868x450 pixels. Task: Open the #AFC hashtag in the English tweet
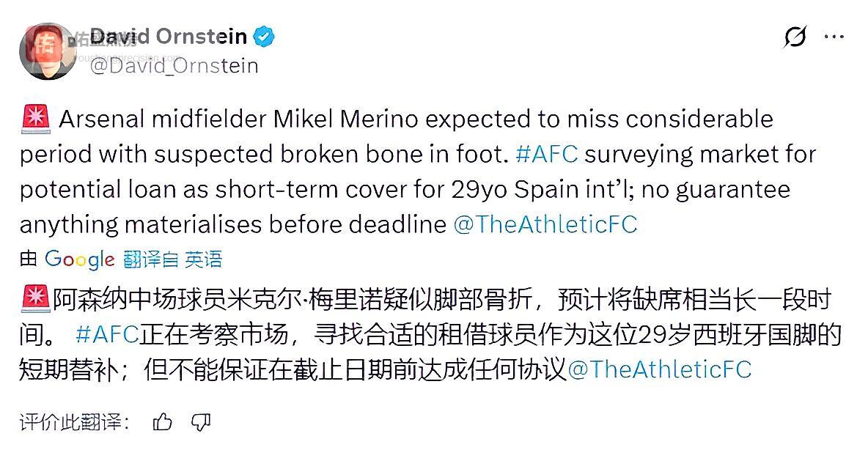pos(547,154)
